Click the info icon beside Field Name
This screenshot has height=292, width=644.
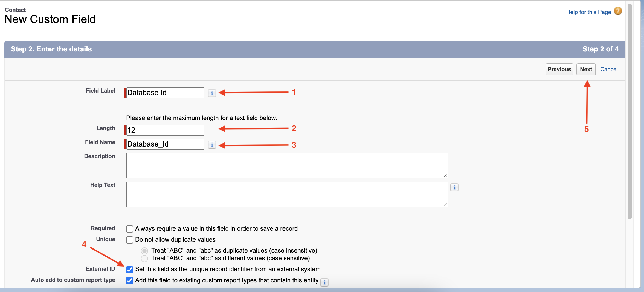click(212, 144)
